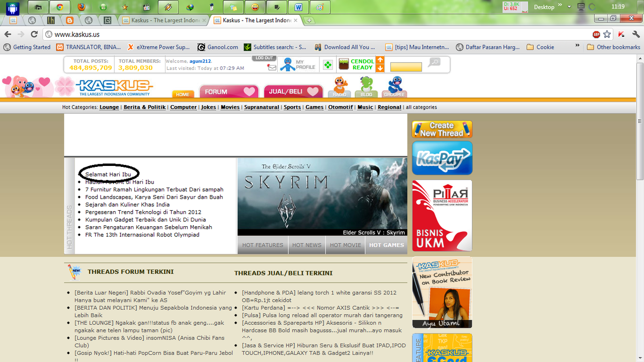Click the Kaskus search magnifier icon
This screenshot has height=362, width=644.
434,62
